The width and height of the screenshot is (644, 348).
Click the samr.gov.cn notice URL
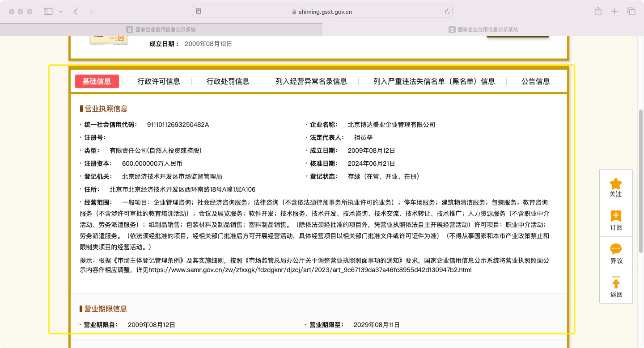310,270
